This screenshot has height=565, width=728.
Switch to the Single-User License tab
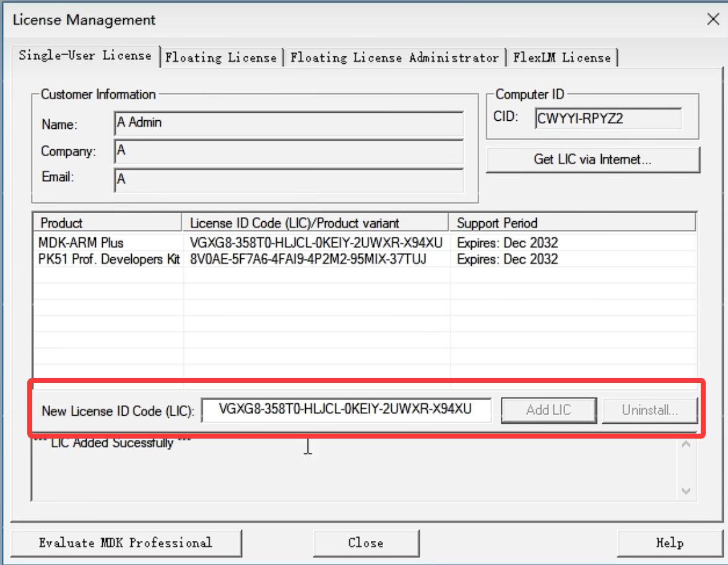(85, 56)
